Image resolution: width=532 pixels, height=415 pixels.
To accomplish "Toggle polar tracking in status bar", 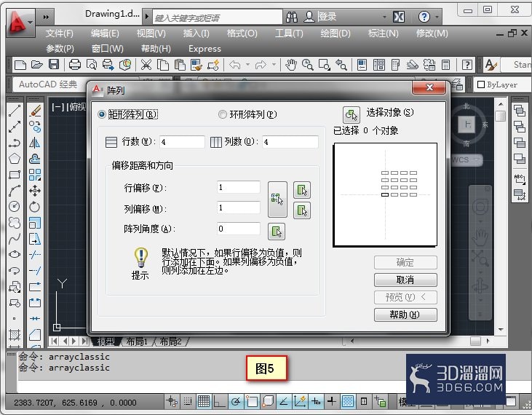I will [x=236, y=401].
